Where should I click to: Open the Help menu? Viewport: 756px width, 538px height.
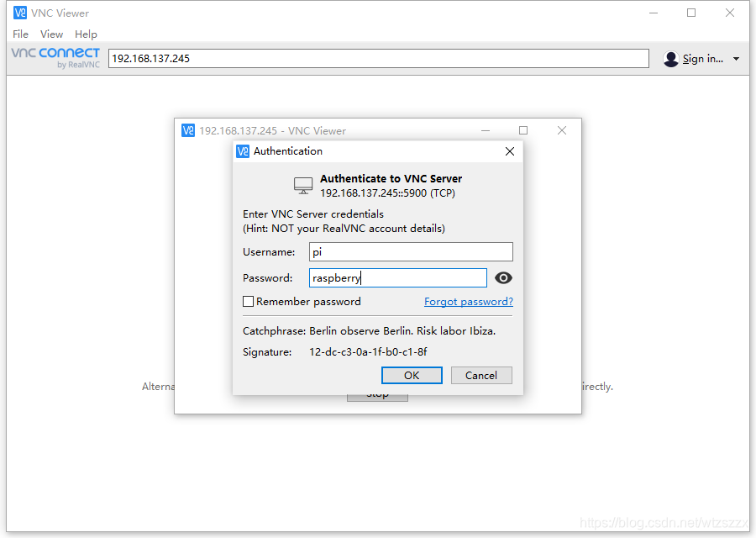(86, 34)
